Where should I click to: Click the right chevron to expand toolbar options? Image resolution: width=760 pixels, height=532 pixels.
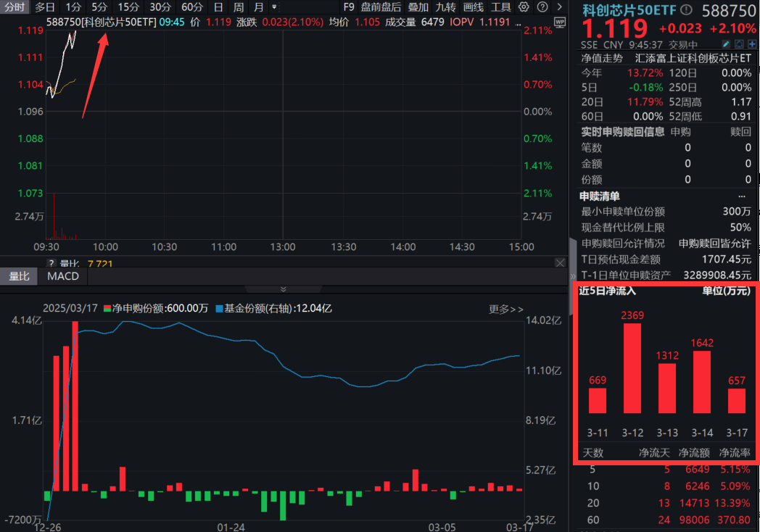[559, 7]
